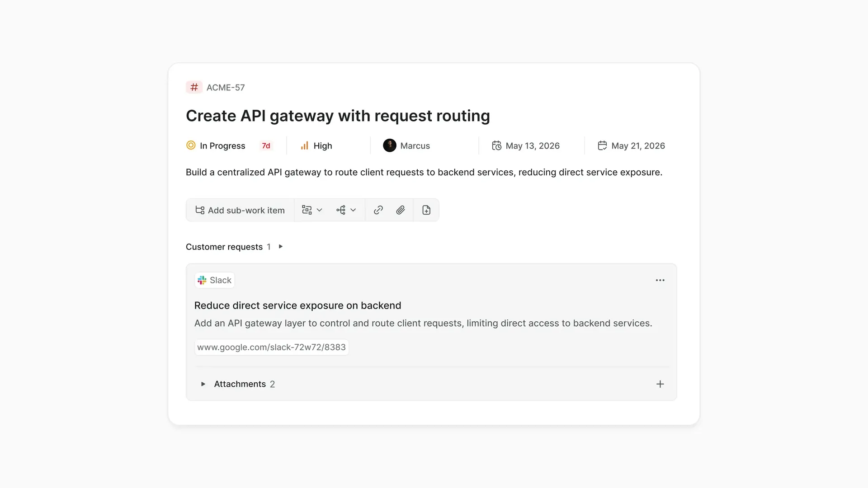Click the request text 'Add an API gateway layer'

423,323
